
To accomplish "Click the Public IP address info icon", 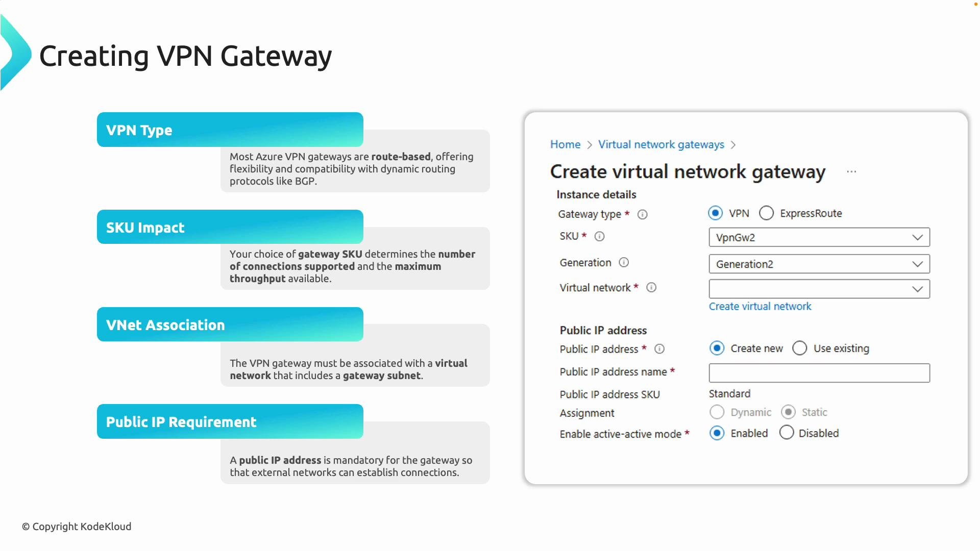I will click(659, 349).
